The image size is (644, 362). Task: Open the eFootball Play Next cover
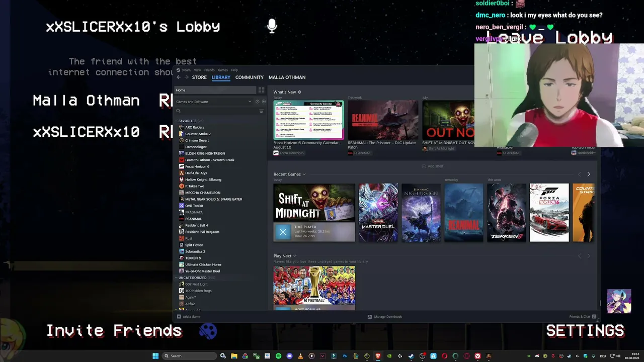[x=314, y=286]
